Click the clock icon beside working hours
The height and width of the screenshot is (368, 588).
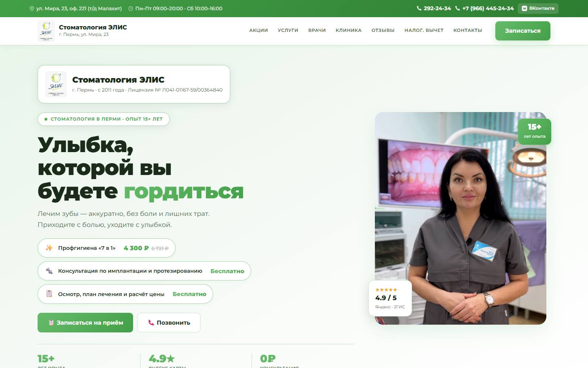click(x=131, y=9)
